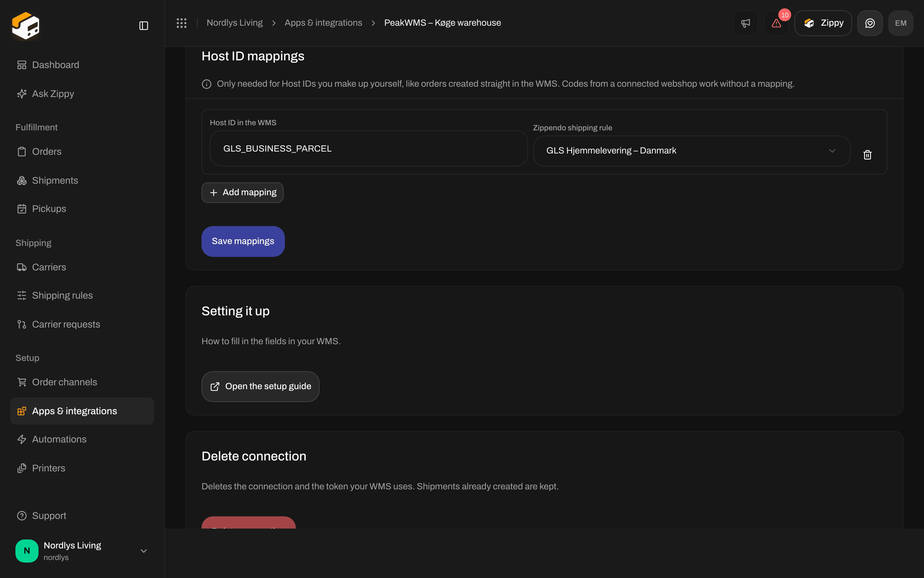
Task: Open Carriers page
Action: click(x=82, y=267)
